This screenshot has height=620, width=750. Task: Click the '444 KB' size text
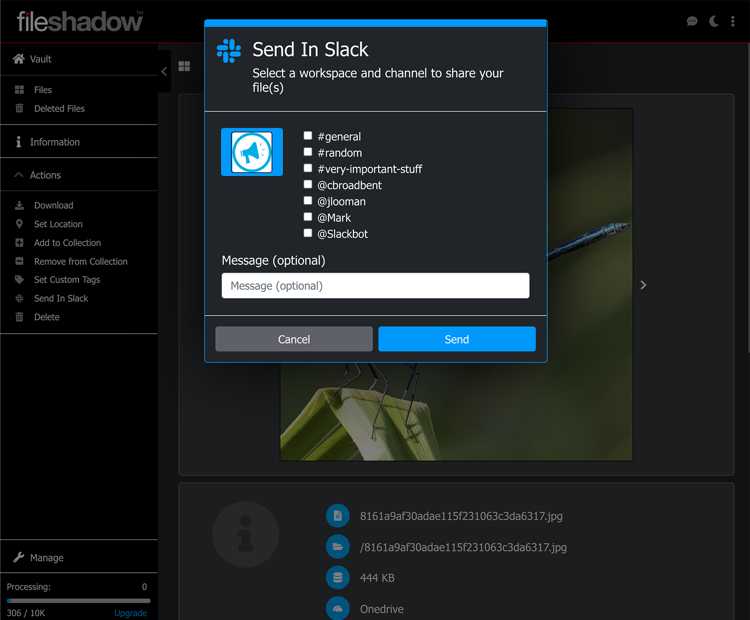377,578
